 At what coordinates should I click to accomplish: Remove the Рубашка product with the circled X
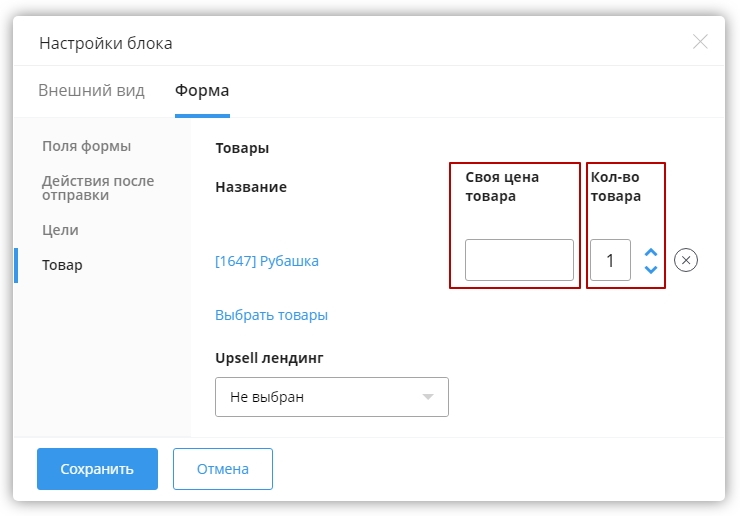tap(685, 260)
